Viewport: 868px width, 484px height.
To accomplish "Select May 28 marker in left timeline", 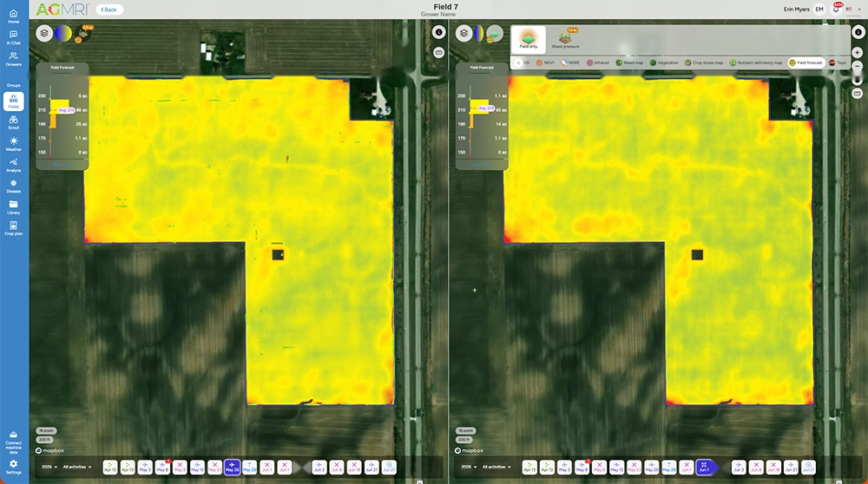I will tap(250, 467).
